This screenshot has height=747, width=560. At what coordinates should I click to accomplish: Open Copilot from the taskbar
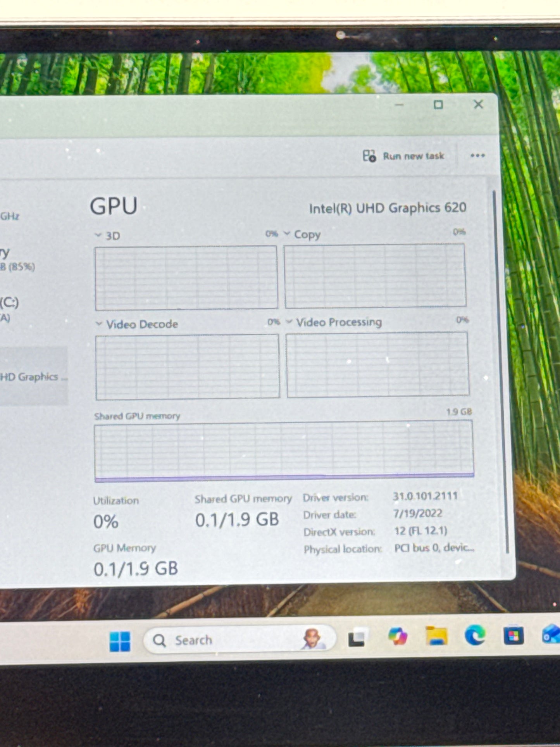pyautogui.click(x=398, y=637)
